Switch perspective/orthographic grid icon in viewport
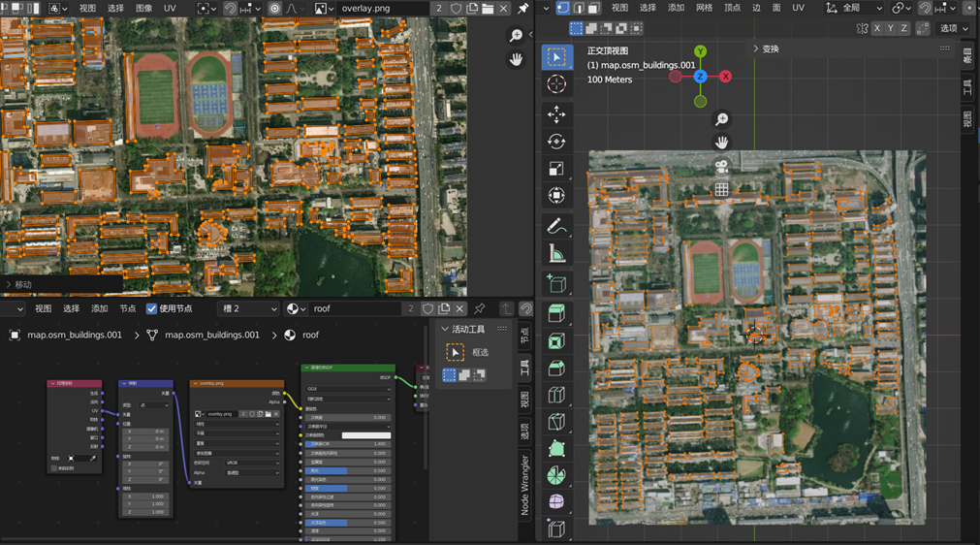This screenshot has width=980, height=545. [x=721, y=189]
